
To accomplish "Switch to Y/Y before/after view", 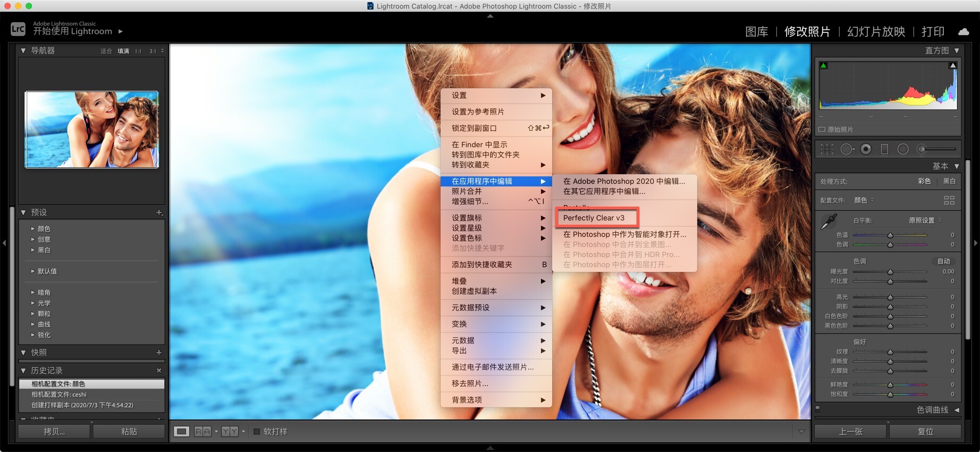I will click(x=230, y=432).
